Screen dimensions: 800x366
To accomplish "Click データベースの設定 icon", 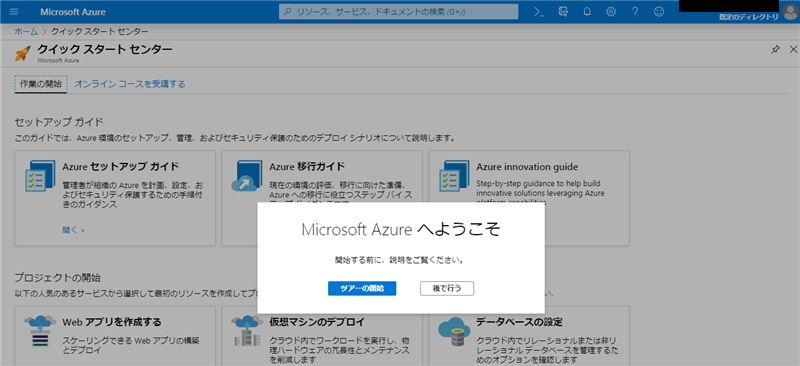I will click(x=454, y=331).
